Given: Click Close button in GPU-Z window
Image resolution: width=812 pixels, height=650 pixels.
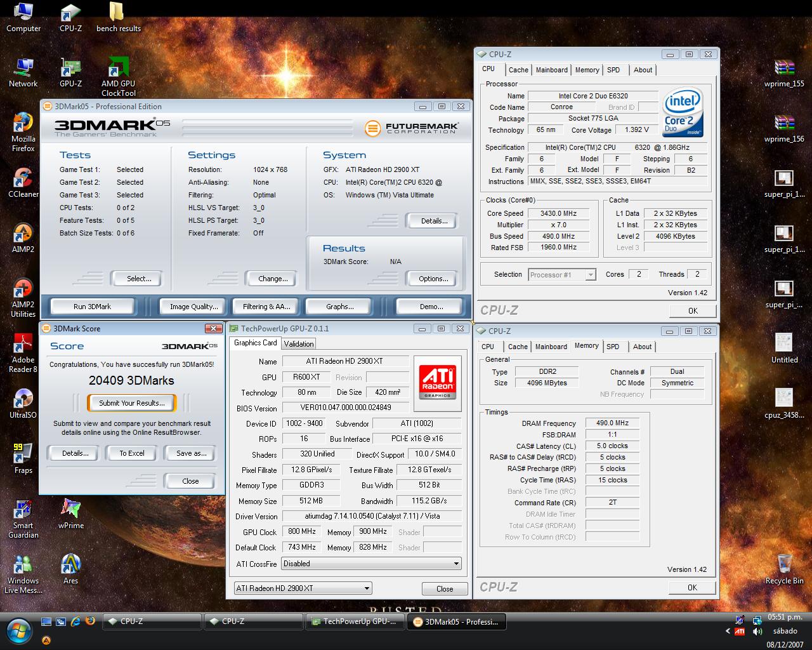Looking at the screenshot, I should tap(445, 589).
